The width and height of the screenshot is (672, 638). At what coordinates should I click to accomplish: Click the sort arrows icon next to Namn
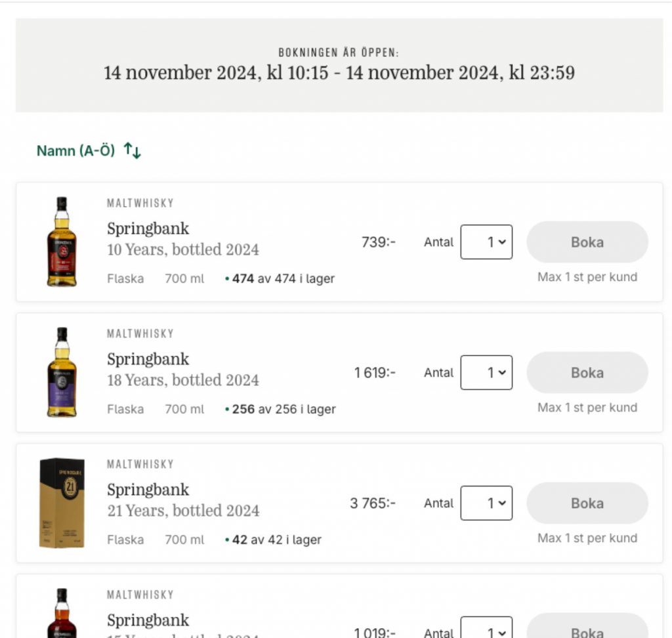pyautogui.click(x=133, y=151)
